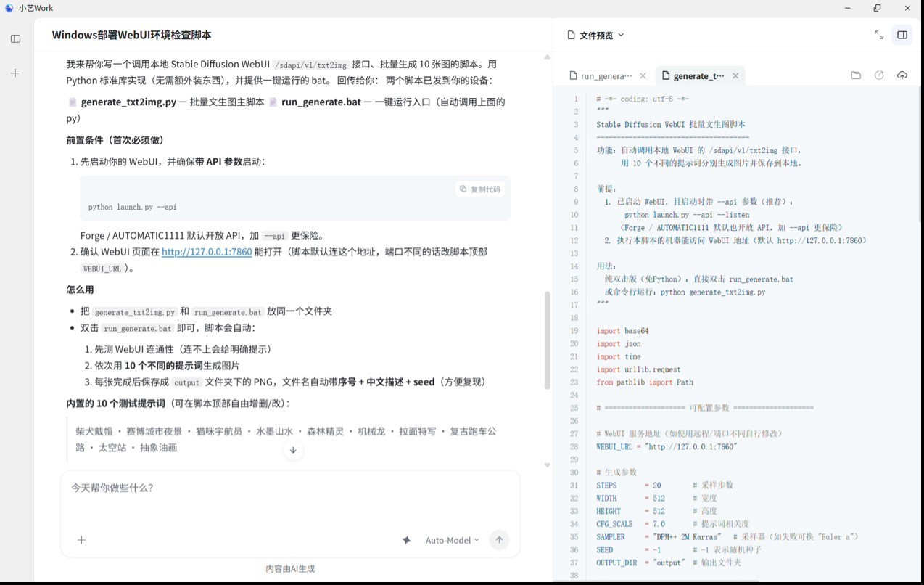
Task: Click code line STEPS = 20
Action: click(629, 486)
